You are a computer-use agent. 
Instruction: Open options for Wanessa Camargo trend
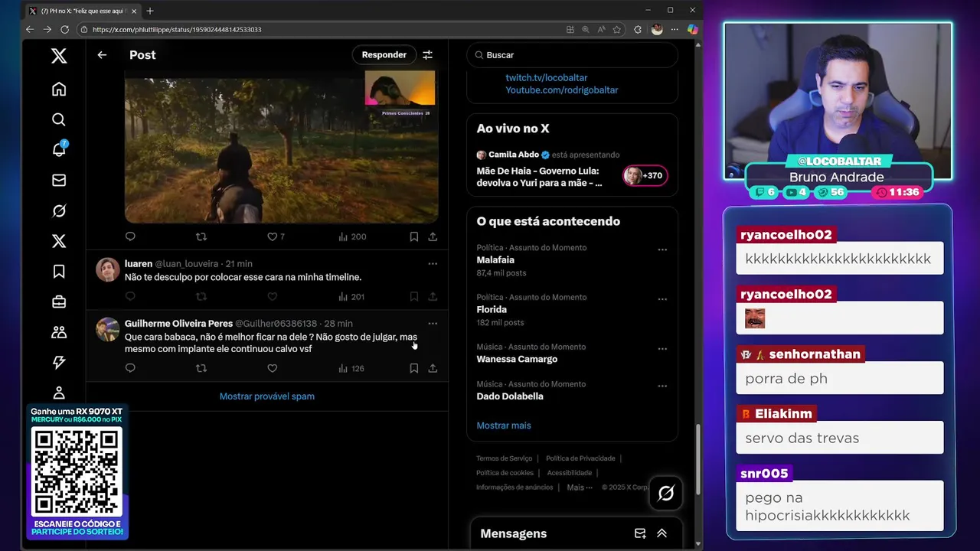(662, 349)
